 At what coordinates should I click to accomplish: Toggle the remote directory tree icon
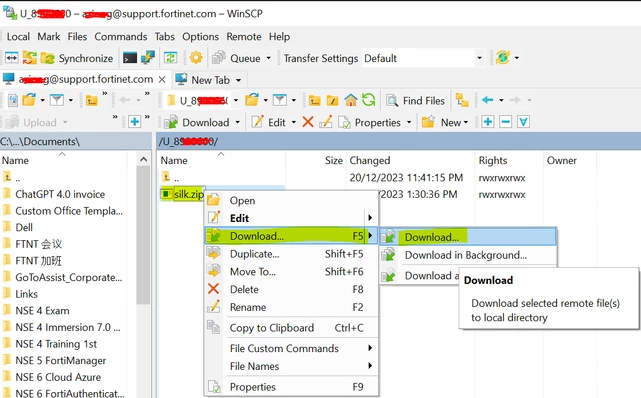coord(462,100)
